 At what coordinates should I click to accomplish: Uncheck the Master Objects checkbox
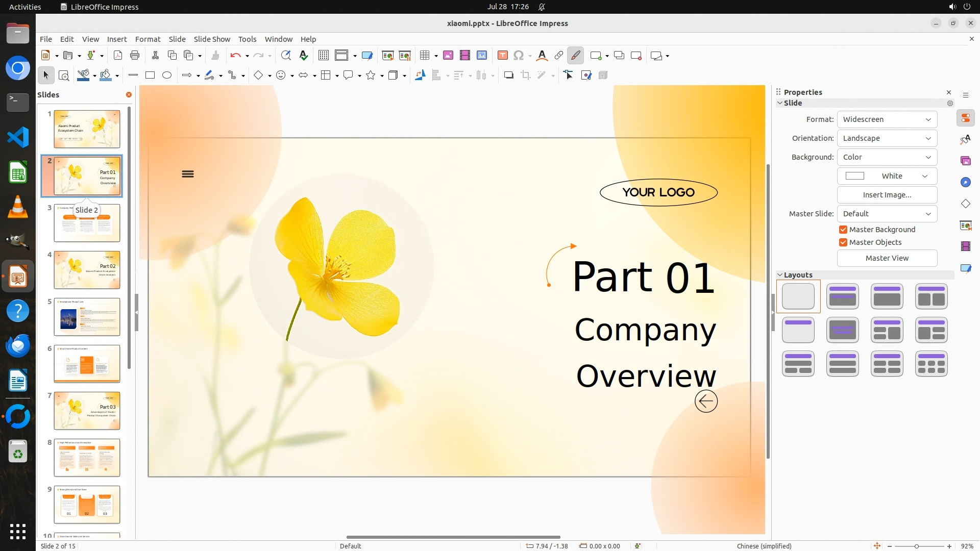[x=843, y=242]
